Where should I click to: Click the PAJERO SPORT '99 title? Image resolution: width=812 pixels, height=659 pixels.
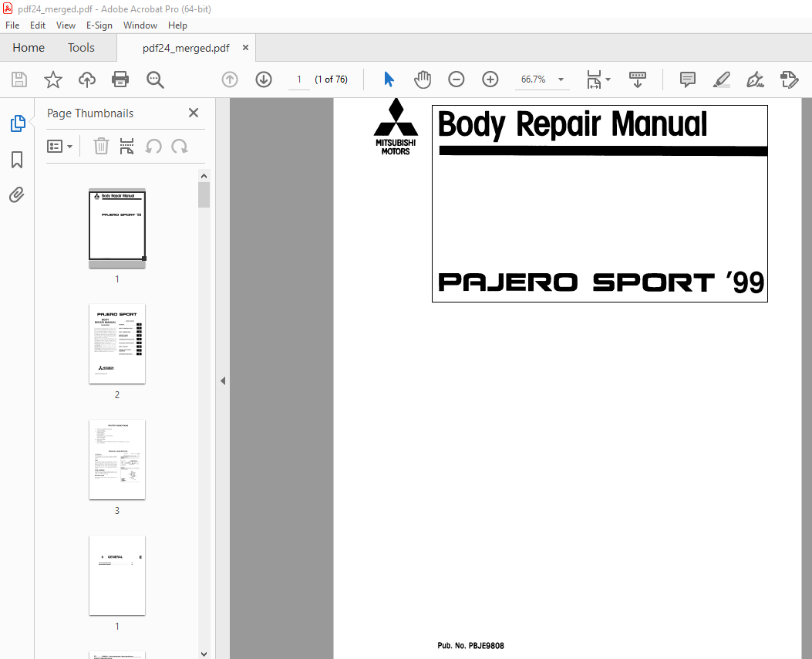[601, 283]
